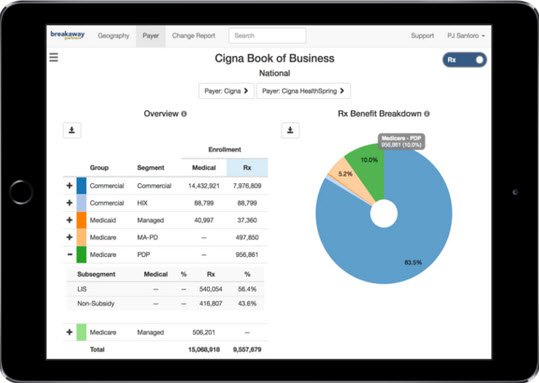Show info about Rx Benefit Breakdown
This screenshot has height=383, width=539.
pos(427,114)
